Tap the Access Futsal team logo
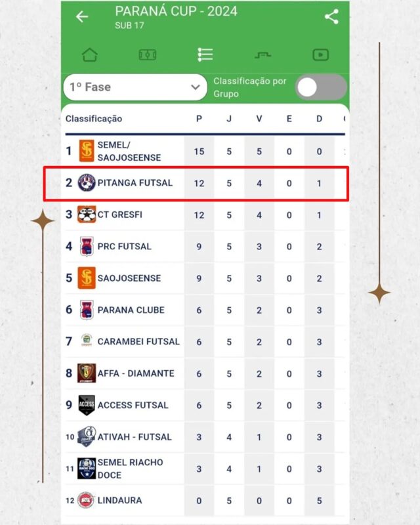 pyautogui.click(x=87, y=405)
